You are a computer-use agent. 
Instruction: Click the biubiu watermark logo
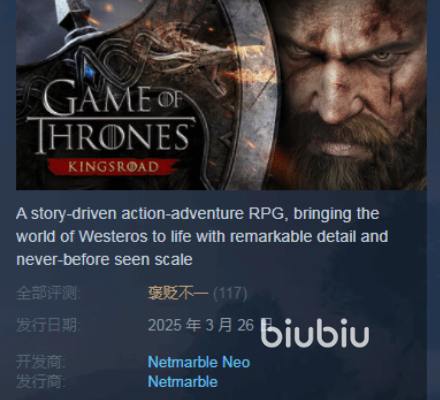(315, 333)
